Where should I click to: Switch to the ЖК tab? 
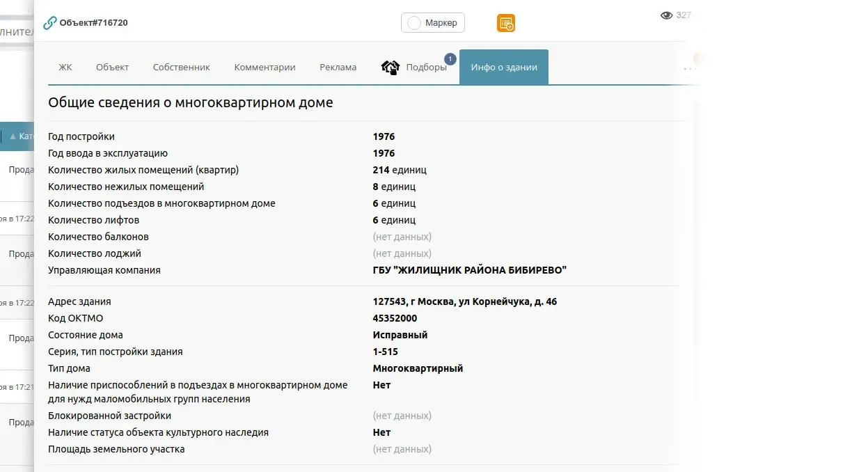pyautogui.click(x=65, y=68)
